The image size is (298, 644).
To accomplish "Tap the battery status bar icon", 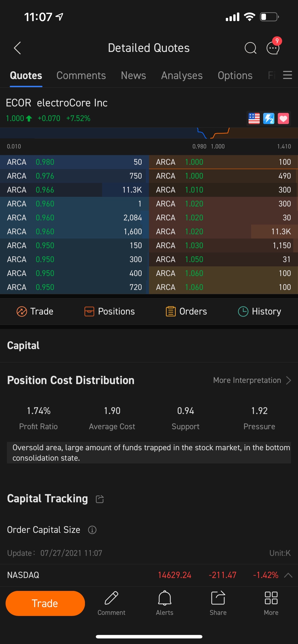I will (x=269, y=17).
